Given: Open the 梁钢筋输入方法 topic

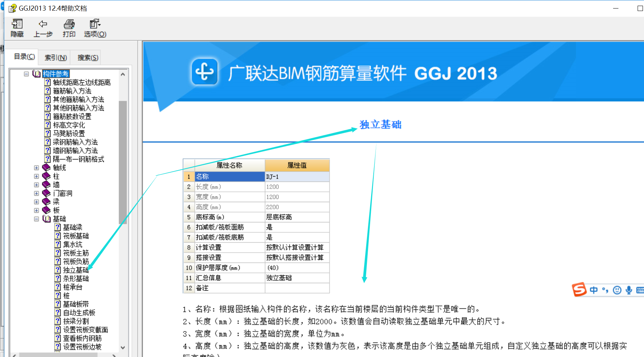Looking at the screenshot, I should click(75, 142).
